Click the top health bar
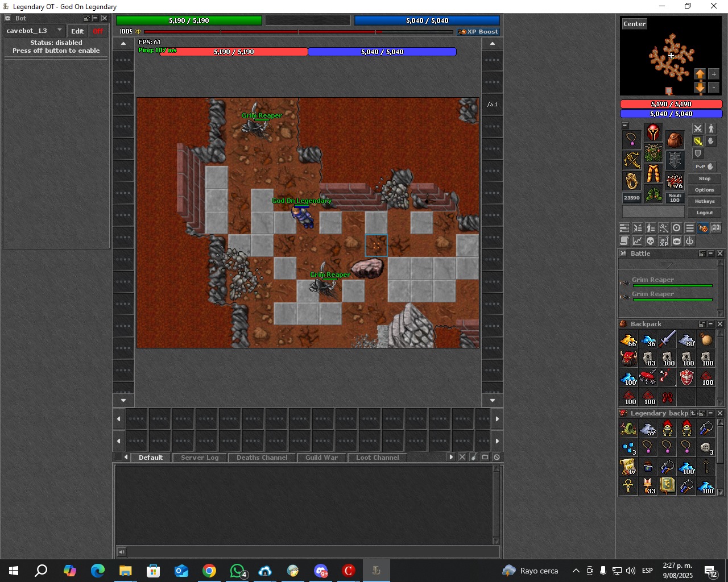Image resolution: width=728 pixels, height=582 pixels. [x=189, y=20]
